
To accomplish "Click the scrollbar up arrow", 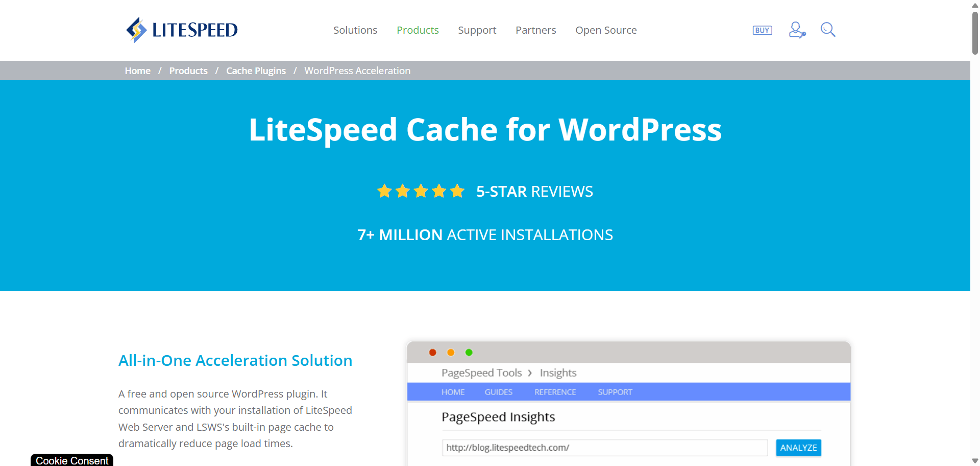I will [975, 5].
